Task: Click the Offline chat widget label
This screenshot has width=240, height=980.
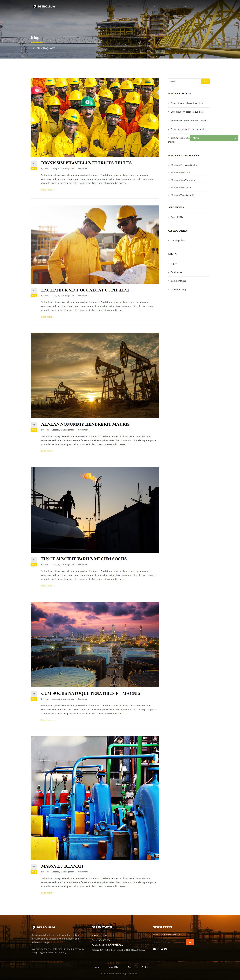Action: [195, 138]
